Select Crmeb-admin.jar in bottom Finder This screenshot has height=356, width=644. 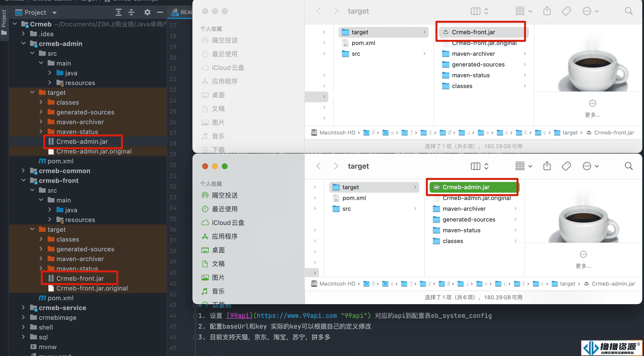(x=474, y=187)
